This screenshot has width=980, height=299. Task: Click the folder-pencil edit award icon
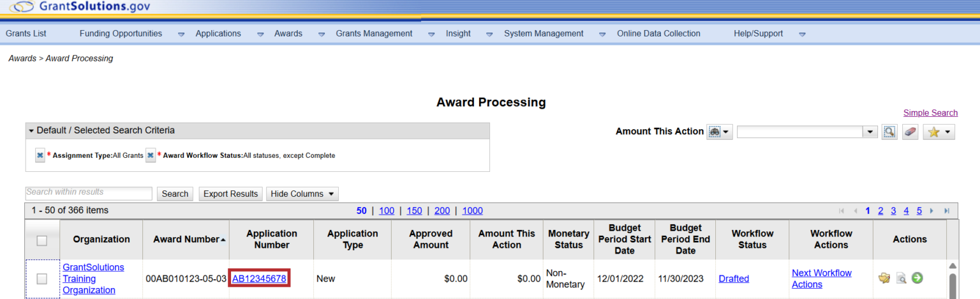click(x=884, y=278)
